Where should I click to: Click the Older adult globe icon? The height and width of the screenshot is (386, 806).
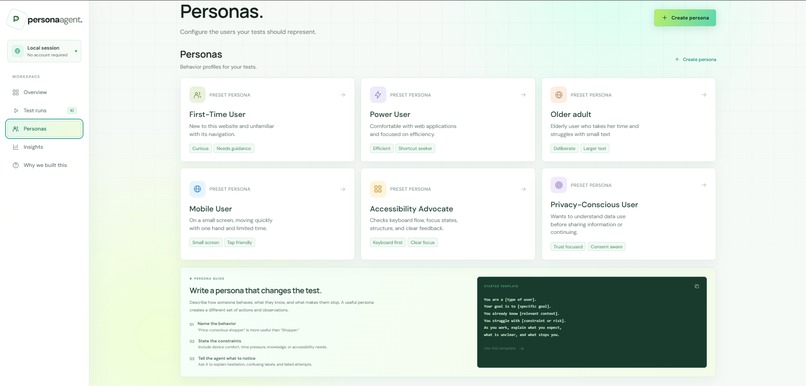558,95
